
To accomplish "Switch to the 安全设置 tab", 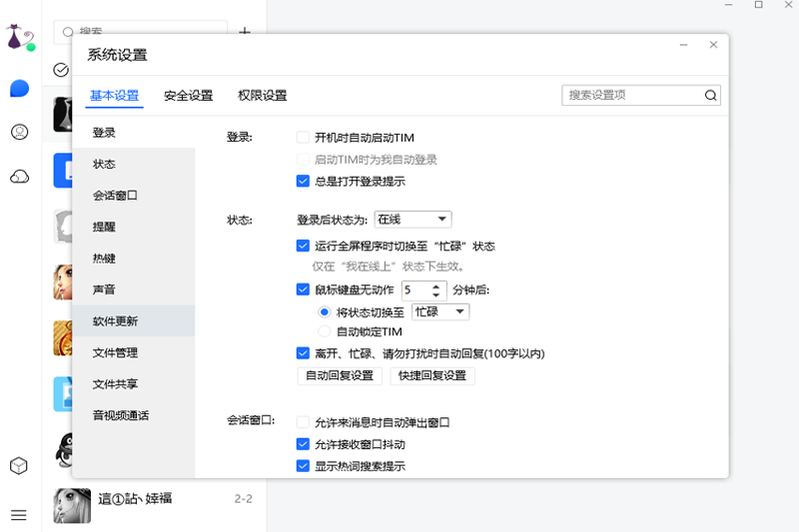I will 188,96.
